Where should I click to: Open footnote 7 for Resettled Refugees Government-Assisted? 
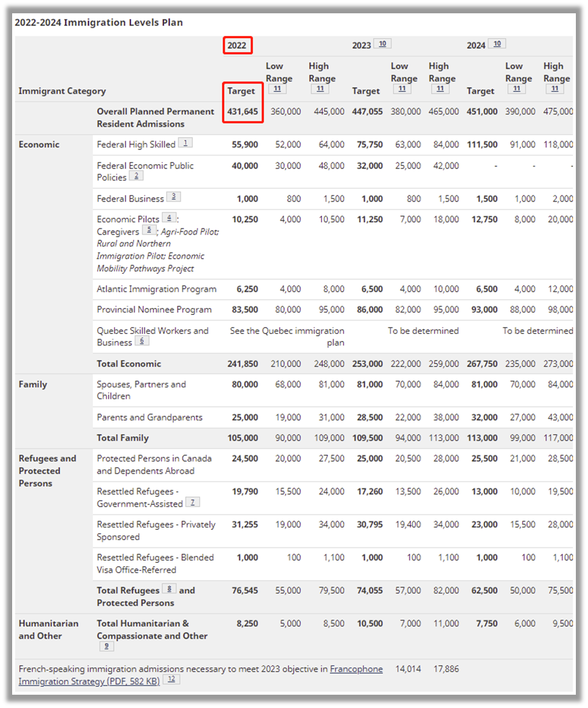click(x=193, y=502)
